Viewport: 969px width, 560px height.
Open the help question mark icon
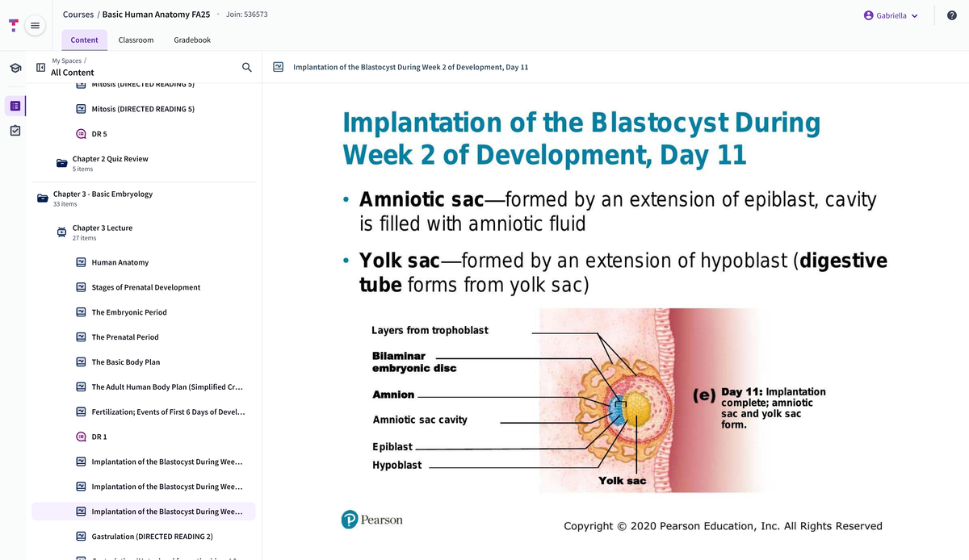(951, 15)
